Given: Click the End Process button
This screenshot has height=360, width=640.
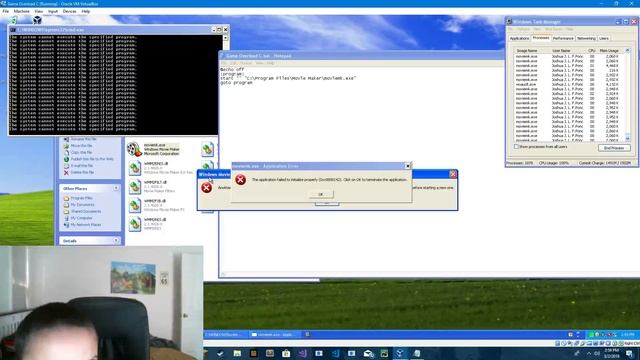Looking at the screenshot, I should pos(614,148).
